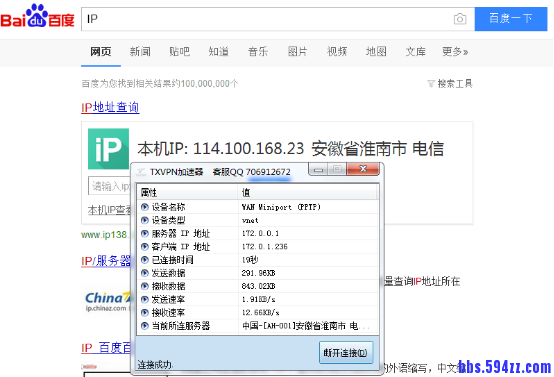Open the 知道 tab
Viewport: 554px width, 377px height.
[218, 52]
